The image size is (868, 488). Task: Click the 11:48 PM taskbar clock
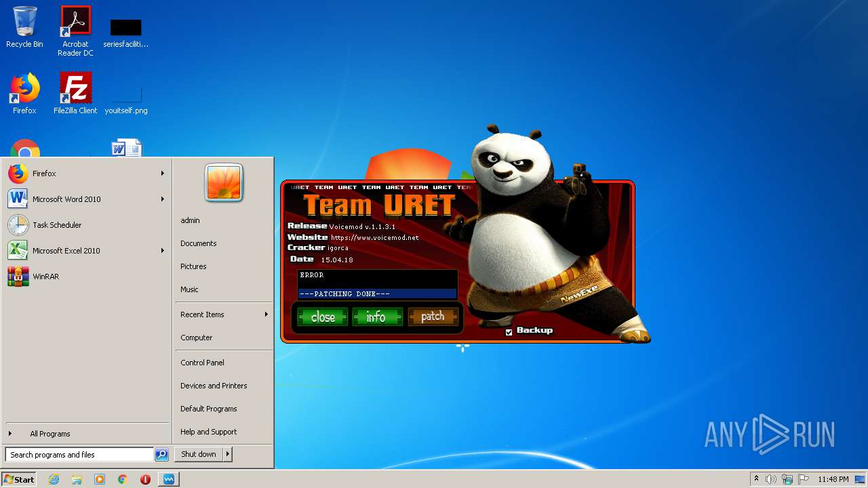pos(833,479)
